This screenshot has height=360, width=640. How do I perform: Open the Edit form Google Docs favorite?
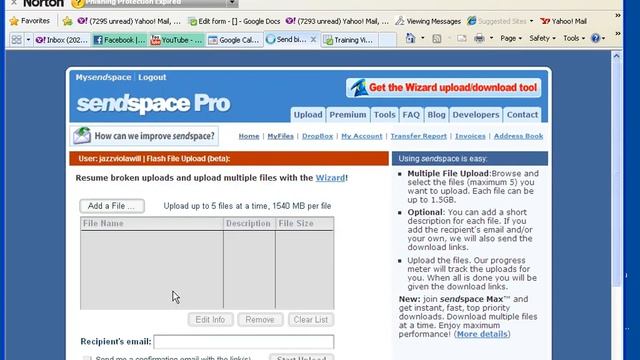point(234,21)
